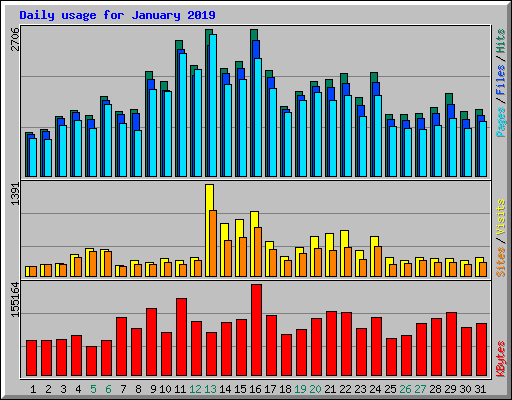512x400 pixels.
Task: Click day label 27 on the x-axis
Action: [420, 389]
